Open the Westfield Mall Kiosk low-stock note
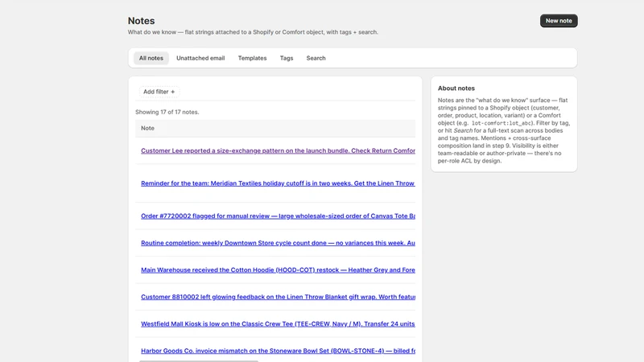This screenshot has width=644, height=362. point(278,324)
